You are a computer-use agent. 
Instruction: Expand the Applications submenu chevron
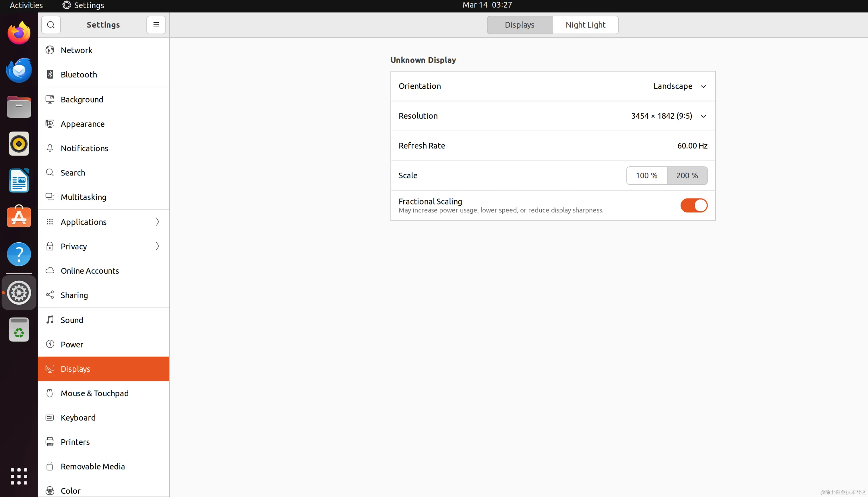(157, 221)
